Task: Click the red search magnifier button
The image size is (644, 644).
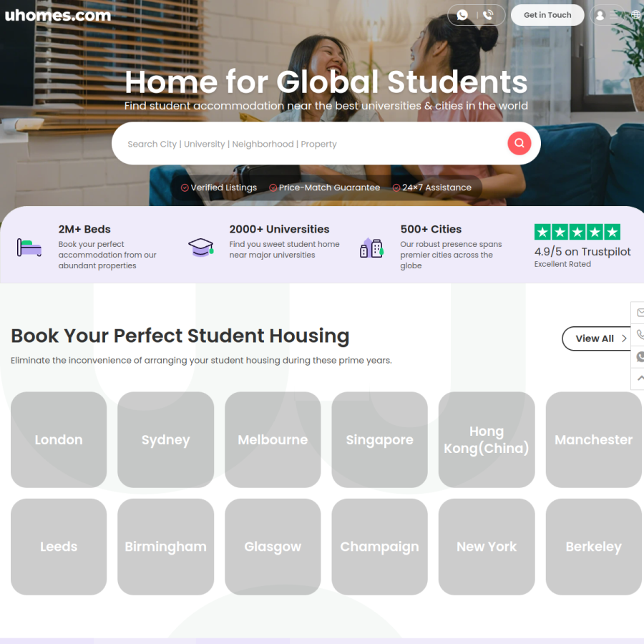Action: (519, 143)
